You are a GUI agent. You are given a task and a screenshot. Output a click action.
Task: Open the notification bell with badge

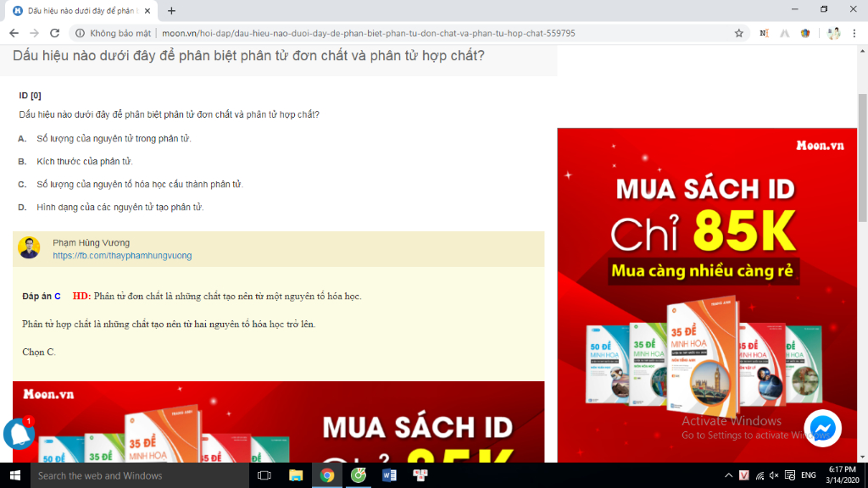pos(19,433)
